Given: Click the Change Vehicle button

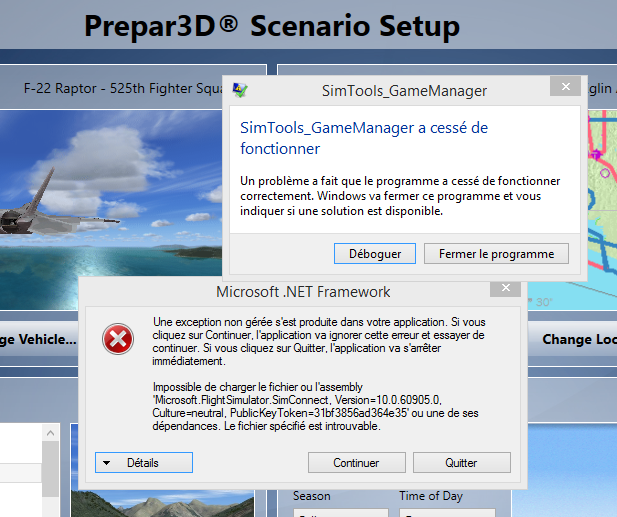Looking at the screenshot, I should point(39,339).
